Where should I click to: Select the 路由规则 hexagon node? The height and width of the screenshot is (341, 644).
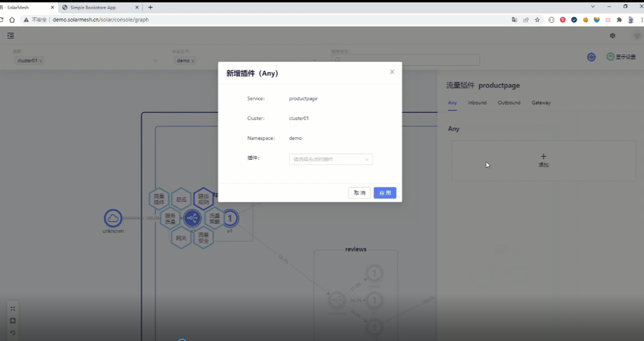click(203, 199)
